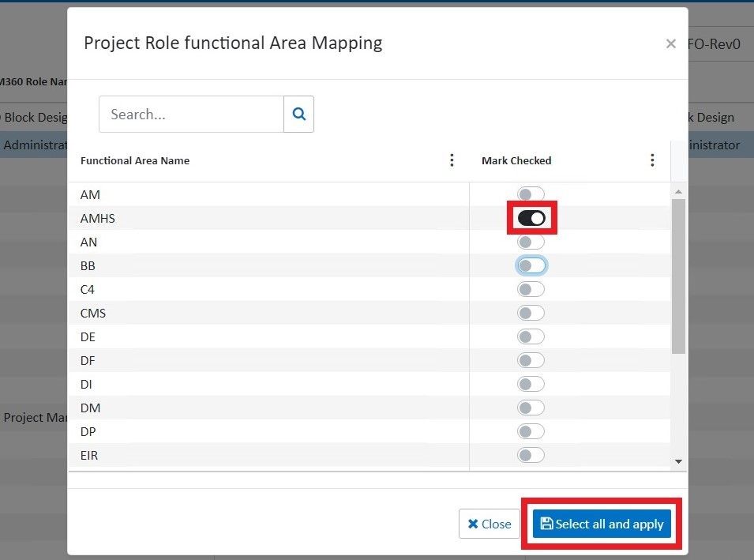The image size is (754, 560).
Task: Enable the AM functional area toggle
Action: coord(531,194)
